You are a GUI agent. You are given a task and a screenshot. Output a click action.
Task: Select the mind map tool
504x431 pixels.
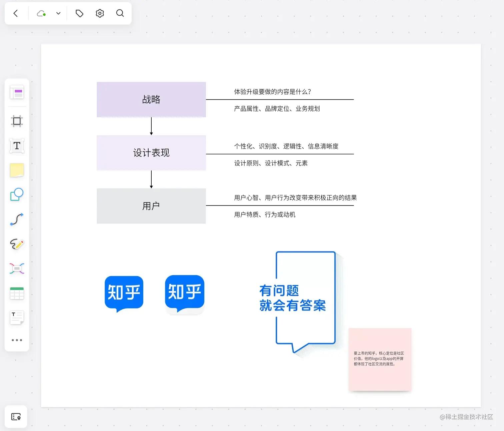click(17, 268)
